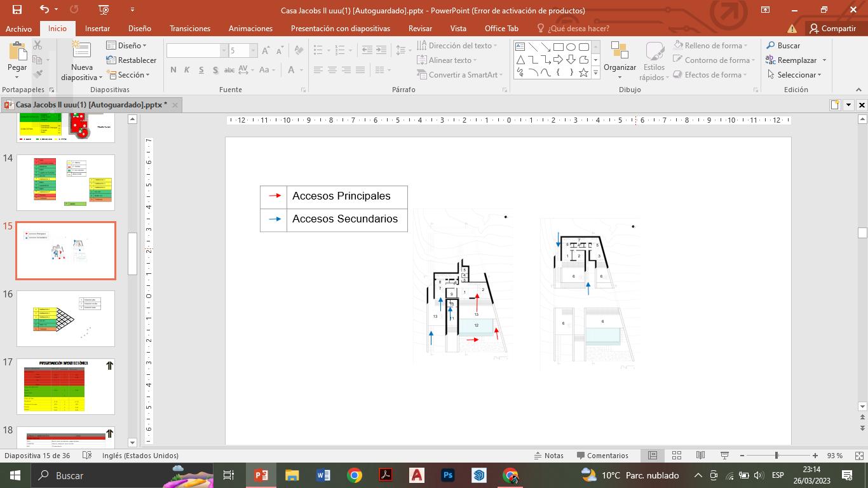Click the Buscar magnifier in the Edición group
Image resolution: width=868 pixels, height=488 pixels.
point(771,46)
